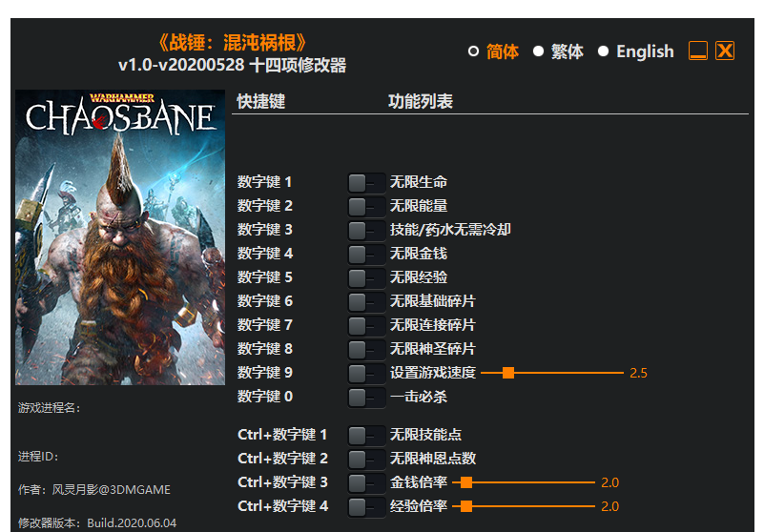Screen dimensions: 764x532
Task: Toggle 金钱倍率 switch
Action: click(366, 483)
